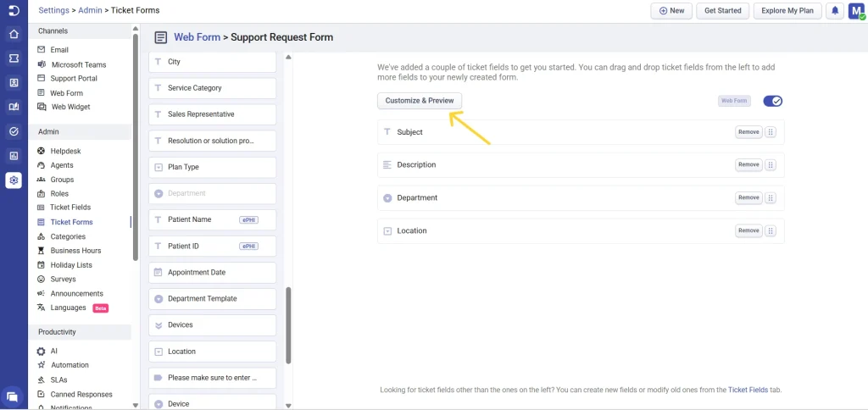The width and height of the screenshot is (868, 410).
Task: Select Ticket Fields in Admin menu
Action: pos(70,208)
